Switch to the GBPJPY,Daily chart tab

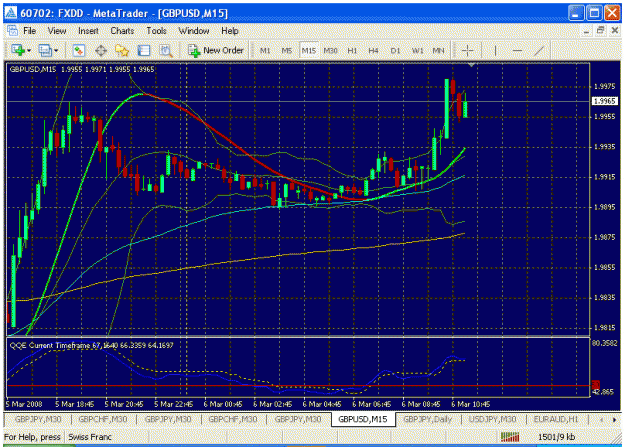(428, 419)
